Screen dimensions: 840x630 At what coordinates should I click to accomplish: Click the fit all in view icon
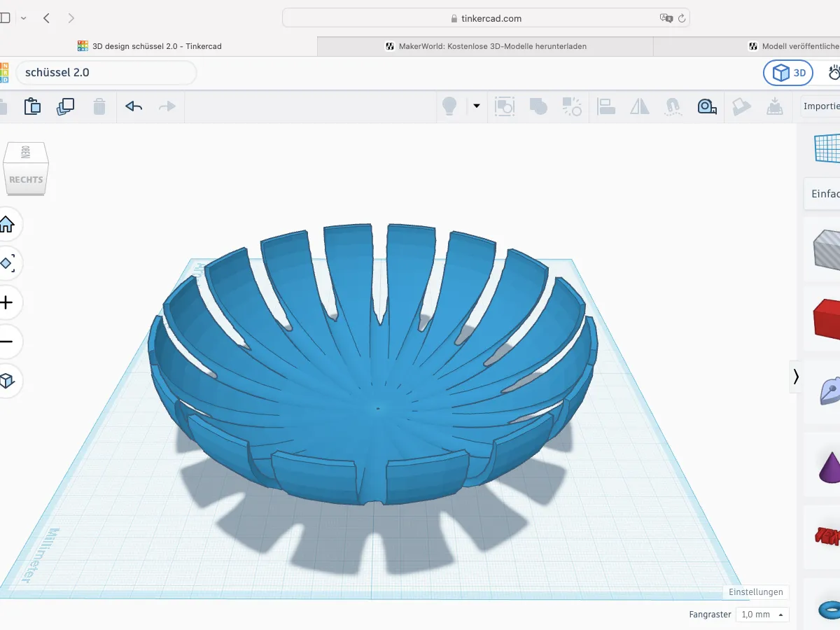coord(7,263)
